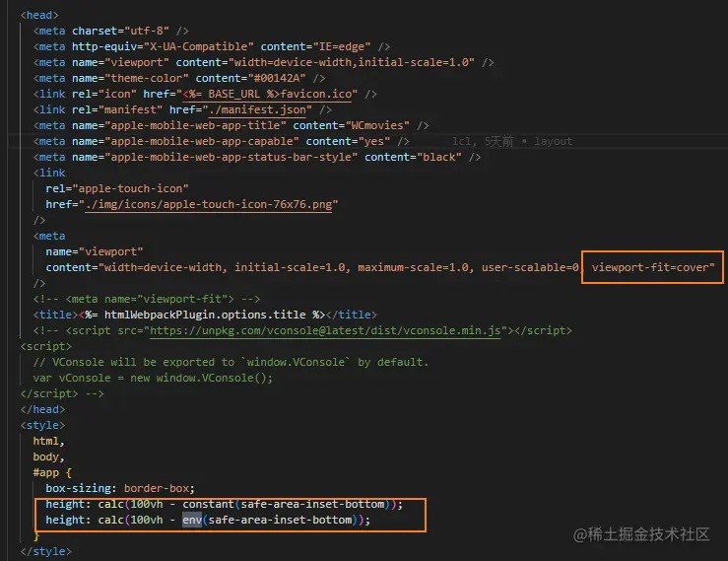Click the opening <style> tag
Screen dimensions: 728x561
click(x=42, y=425)
